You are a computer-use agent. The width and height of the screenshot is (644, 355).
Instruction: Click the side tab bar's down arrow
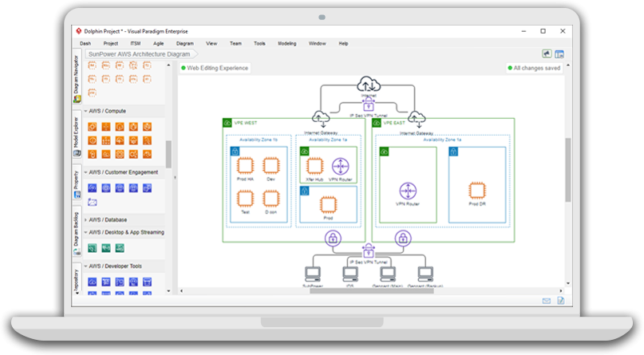77,293
